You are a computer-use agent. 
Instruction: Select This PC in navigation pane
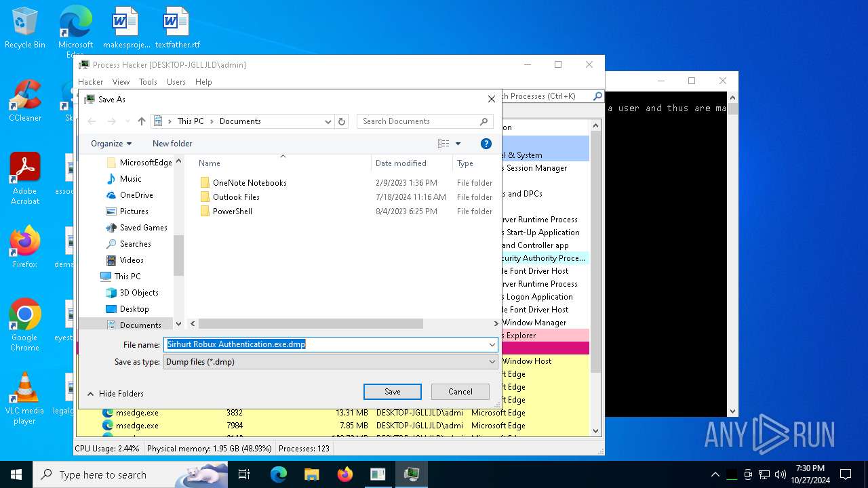pyautogui.click(x=127, y=277)
